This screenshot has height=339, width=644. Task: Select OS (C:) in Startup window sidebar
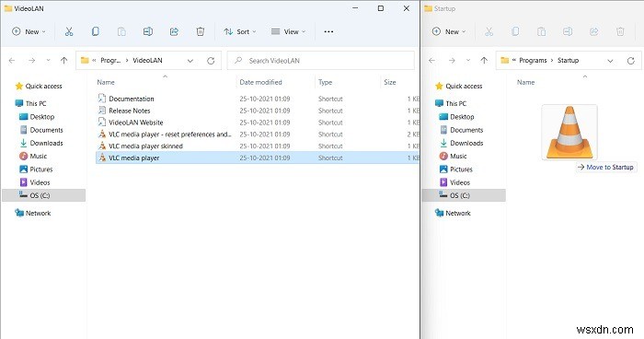coord(464,195)
